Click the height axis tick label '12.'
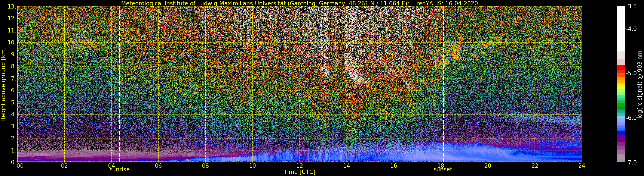Image resolution: width=644 pixels, height=176 pixels. click(x=12, y=18)
